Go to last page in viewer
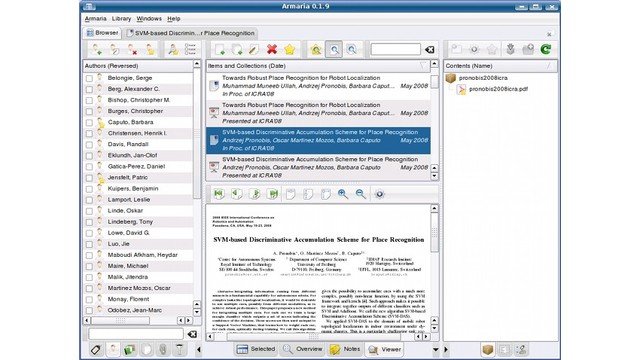640x360 pixels. (x=273, y=194)
